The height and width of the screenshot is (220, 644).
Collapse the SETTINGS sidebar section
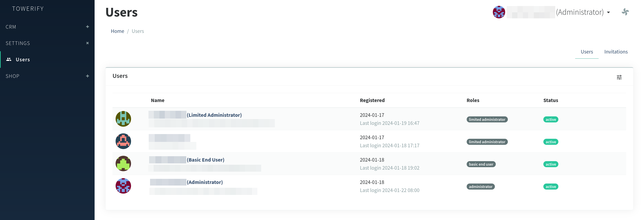[x=87, y=43]
